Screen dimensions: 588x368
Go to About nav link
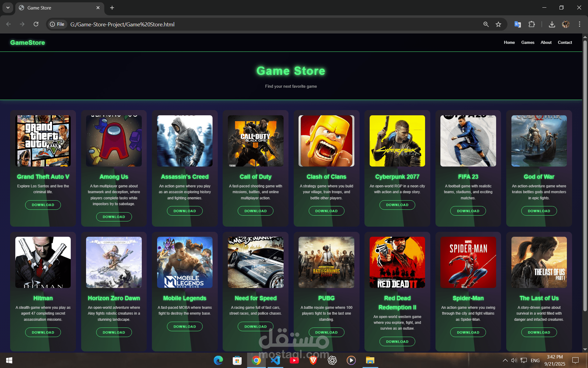click(x=546, y=43)
